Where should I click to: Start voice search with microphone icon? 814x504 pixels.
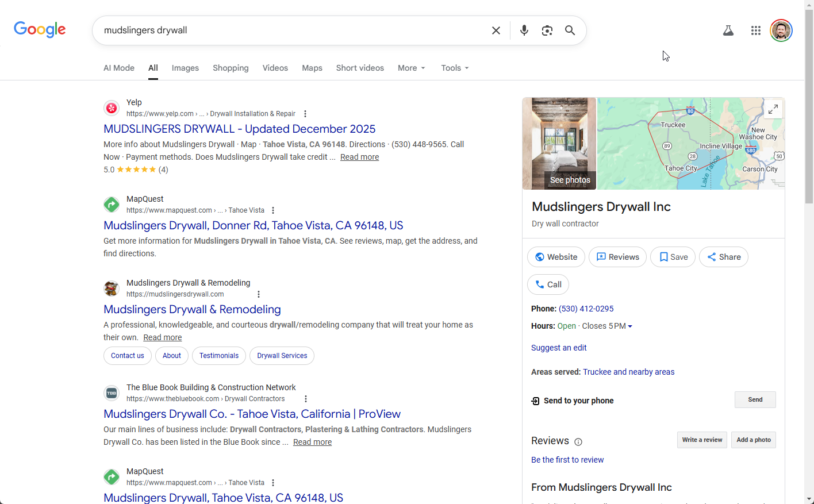pos(524,30)
